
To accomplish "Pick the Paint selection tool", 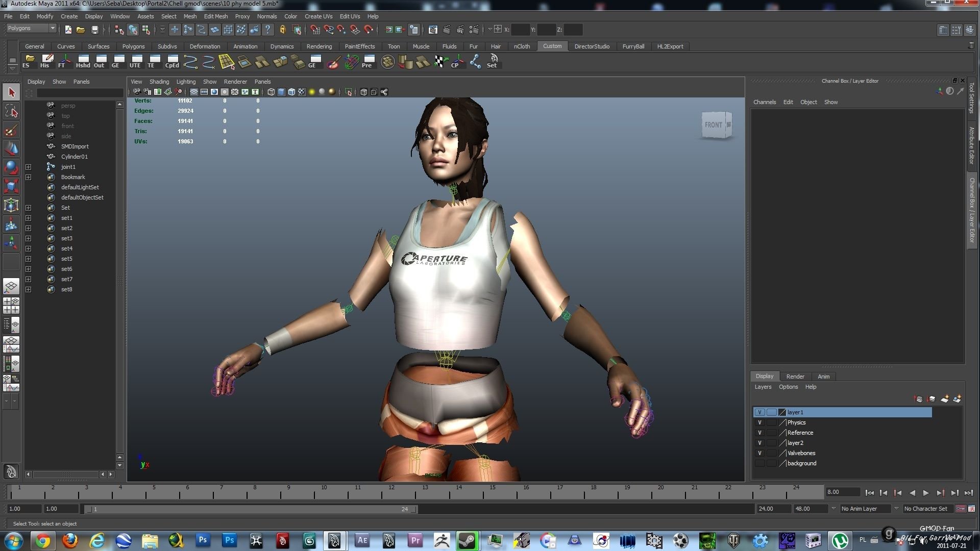I will click(12, 130).
